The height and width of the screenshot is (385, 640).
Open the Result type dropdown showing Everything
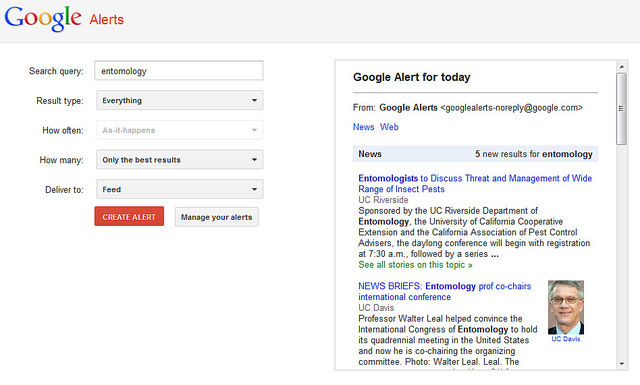(180, 100)
